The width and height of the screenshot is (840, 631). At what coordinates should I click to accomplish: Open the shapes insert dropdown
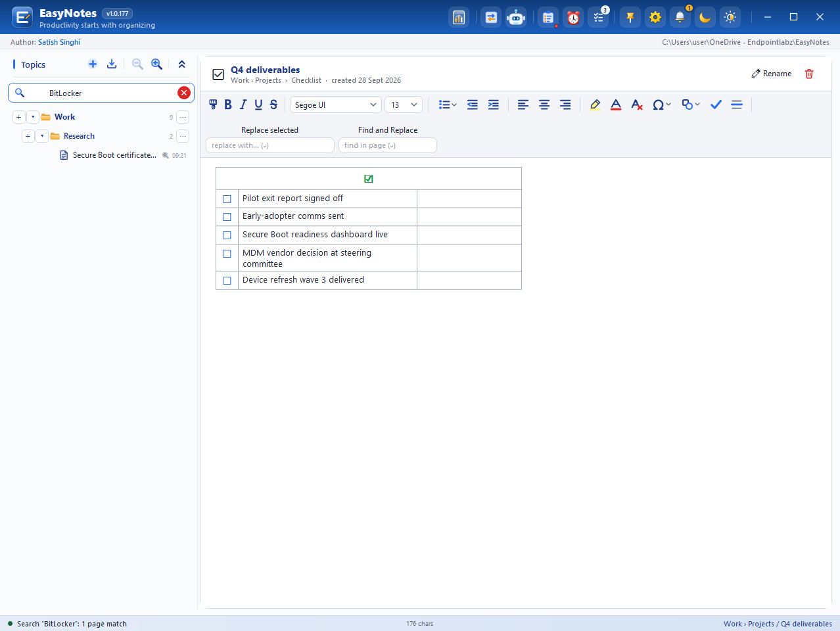[x=691, y=105]
